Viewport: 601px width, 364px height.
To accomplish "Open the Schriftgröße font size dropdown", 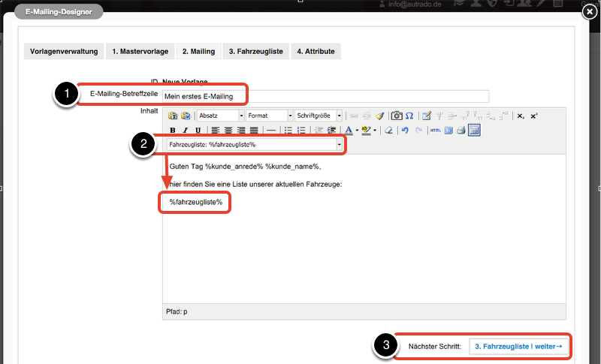I will point(319,116).
